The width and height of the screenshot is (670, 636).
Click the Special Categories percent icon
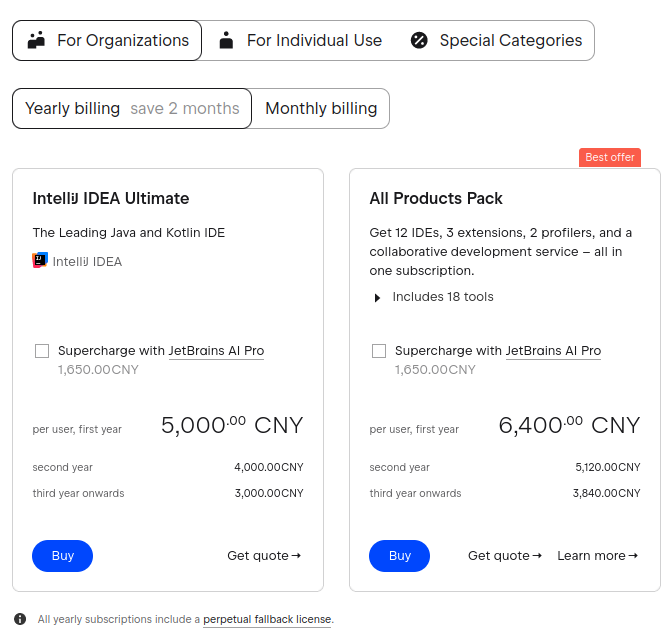coord(419,41)
